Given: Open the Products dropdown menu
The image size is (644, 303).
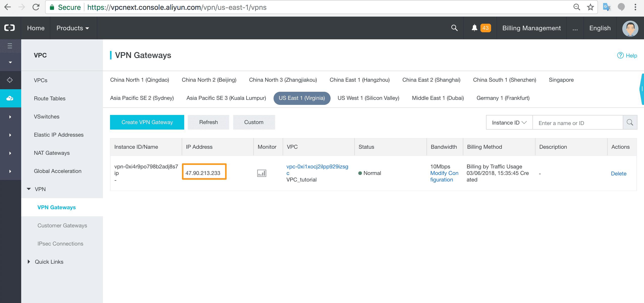Looking at the screenshot, I should [x=73, y=28].
